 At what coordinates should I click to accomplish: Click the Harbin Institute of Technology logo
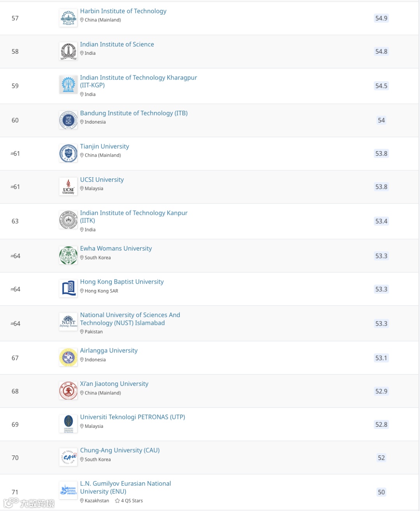68,18
